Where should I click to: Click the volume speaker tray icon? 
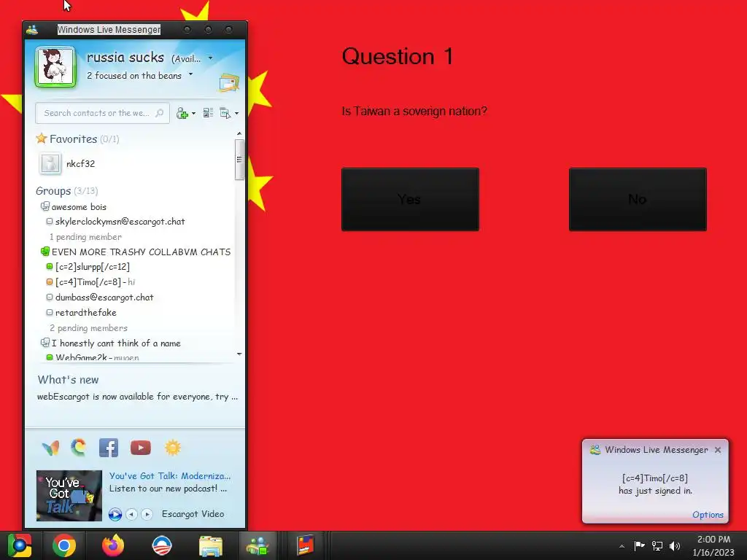675,545
